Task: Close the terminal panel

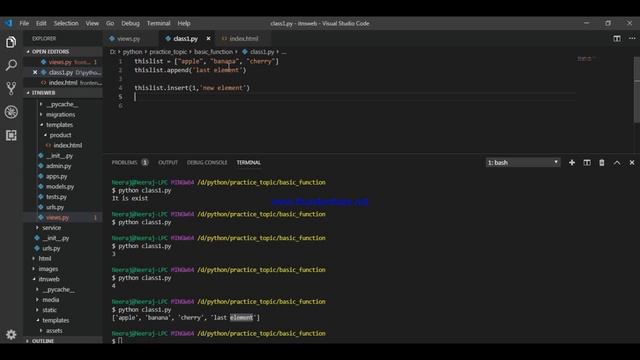Action: [x=632, y=162]
